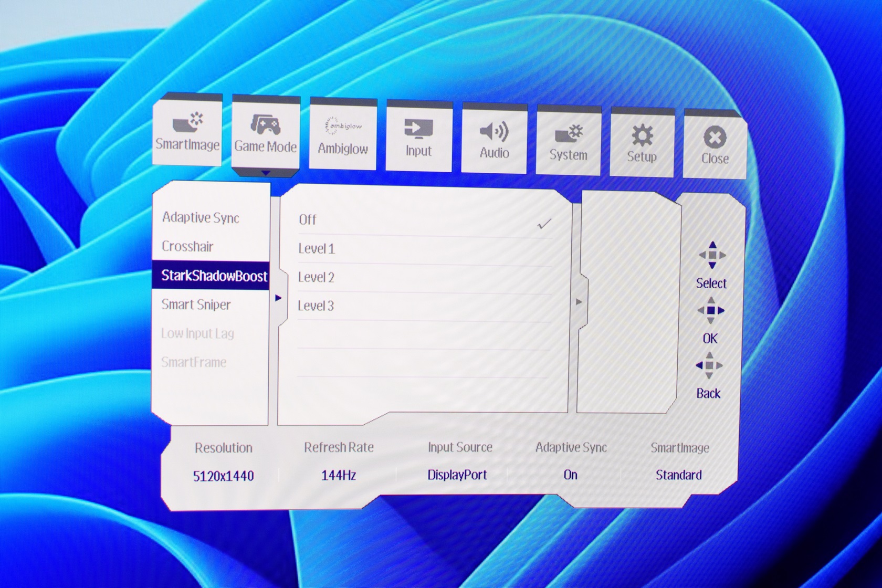Click the Back label

708,393
